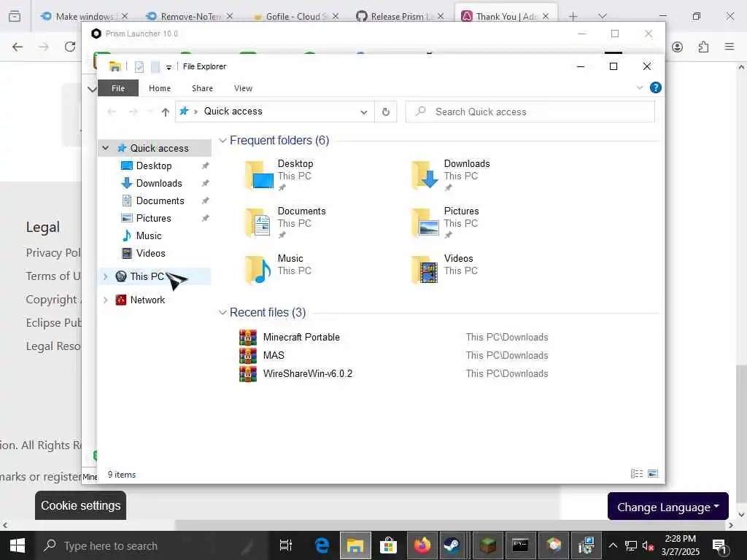The image size is (747, 560).
Task: Open Change Language dropdown
Action: coord(668,507)
